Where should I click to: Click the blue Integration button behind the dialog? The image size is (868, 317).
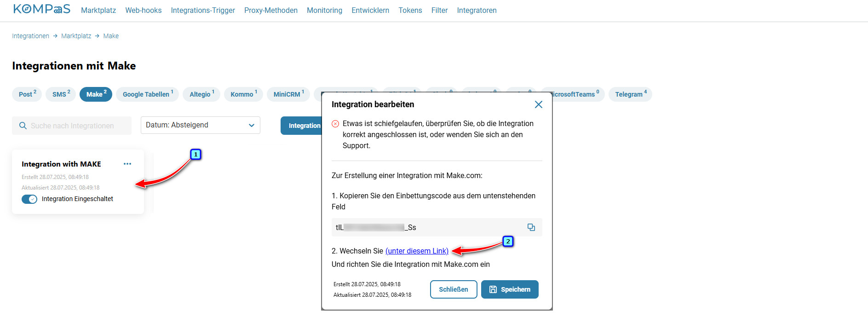coord(301,126)
